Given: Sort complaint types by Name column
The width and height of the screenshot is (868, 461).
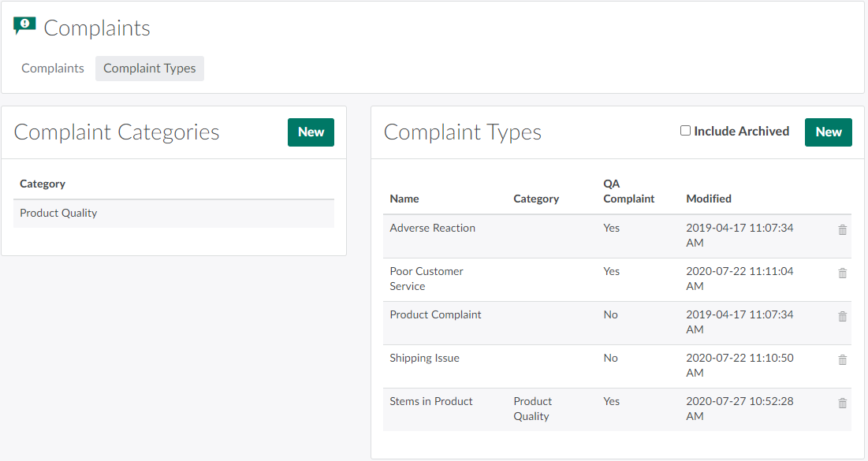Looking at the screenshot, I should (404, 199).
